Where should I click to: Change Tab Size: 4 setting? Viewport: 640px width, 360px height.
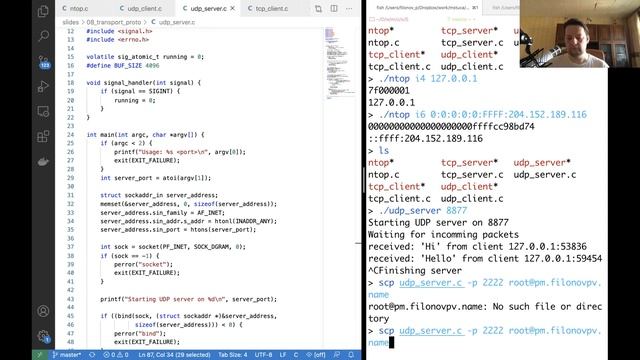click(x=233, y=355)
